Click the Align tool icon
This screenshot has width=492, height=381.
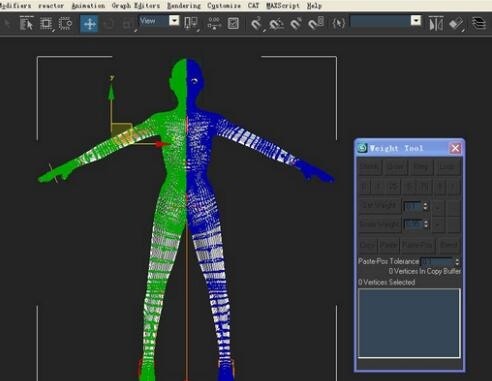pyautogui.click(x=456, y=24)
